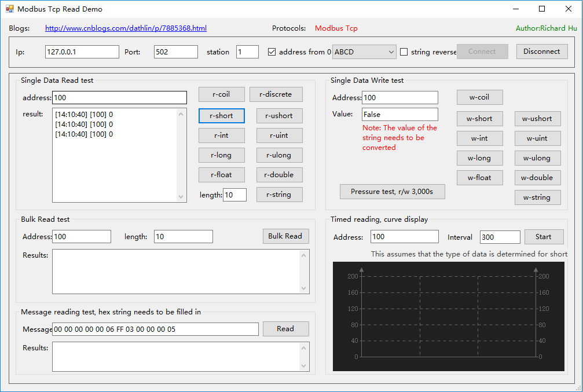The height and width of the screenshot is (392, 583).
Task: Click the r-coil button
Action: tap(222, 94)
